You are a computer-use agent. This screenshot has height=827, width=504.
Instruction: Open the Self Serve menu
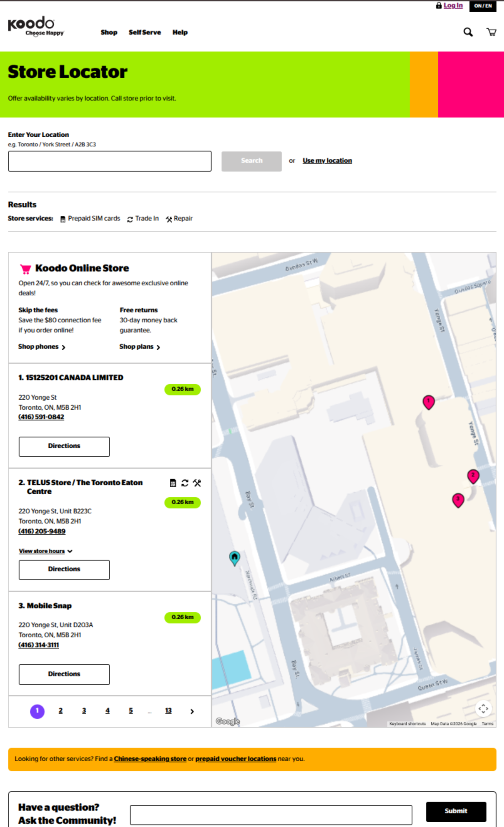click(x=145, y=32)
